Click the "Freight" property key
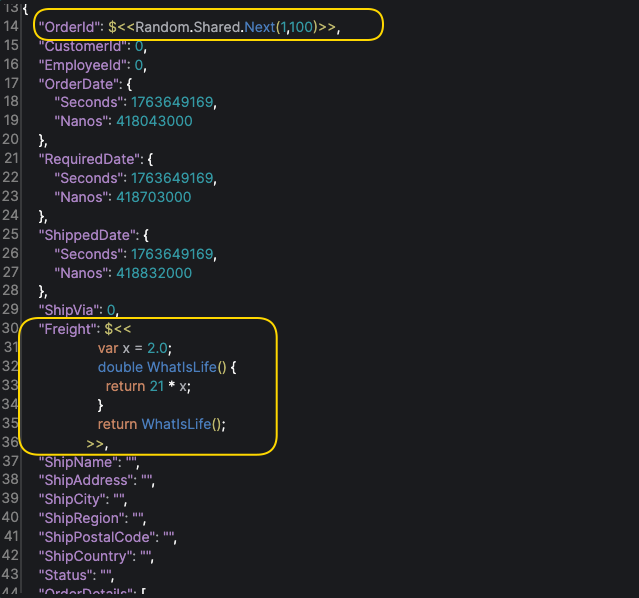This screenshot has height=598, width=639. click(67, 329)
